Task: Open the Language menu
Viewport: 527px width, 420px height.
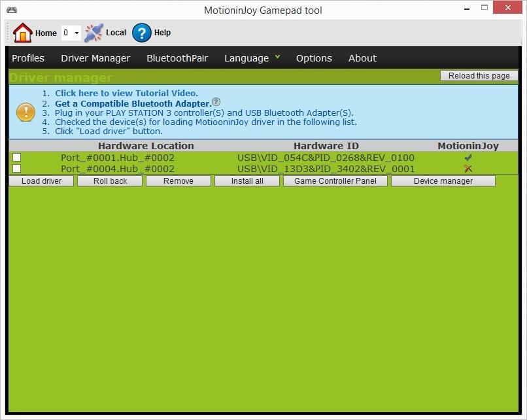Action: point(246,58)
